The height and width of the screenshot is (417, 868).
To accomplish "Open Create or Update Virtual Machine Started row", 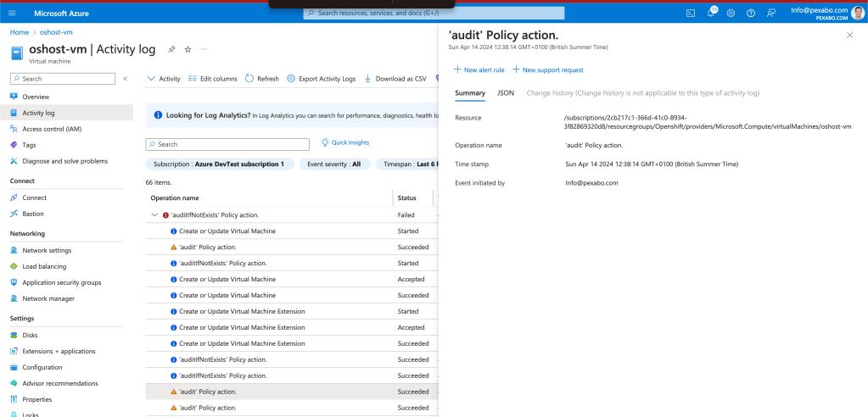I will [x=292, y=231].
